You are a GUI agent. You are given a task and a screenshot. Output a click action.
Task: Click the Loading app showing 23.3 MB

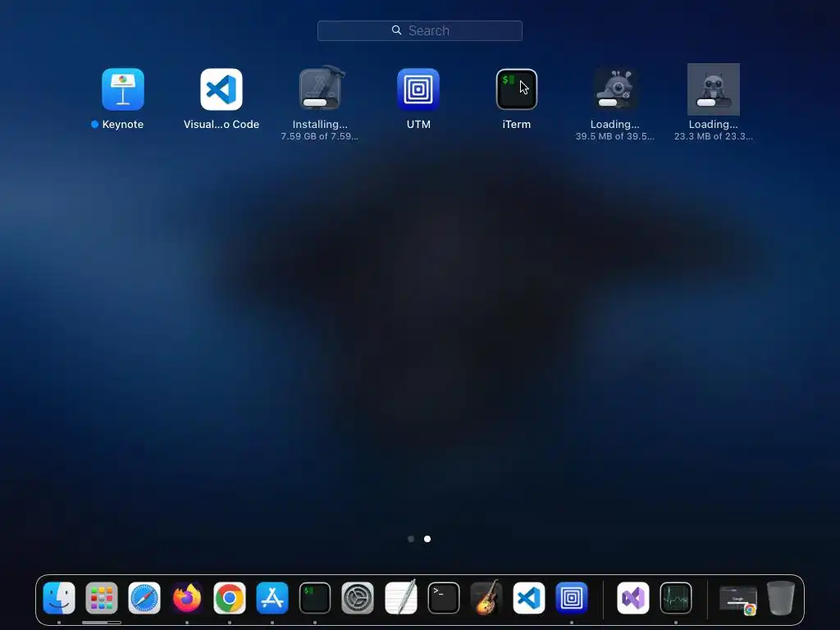(714, 89)
